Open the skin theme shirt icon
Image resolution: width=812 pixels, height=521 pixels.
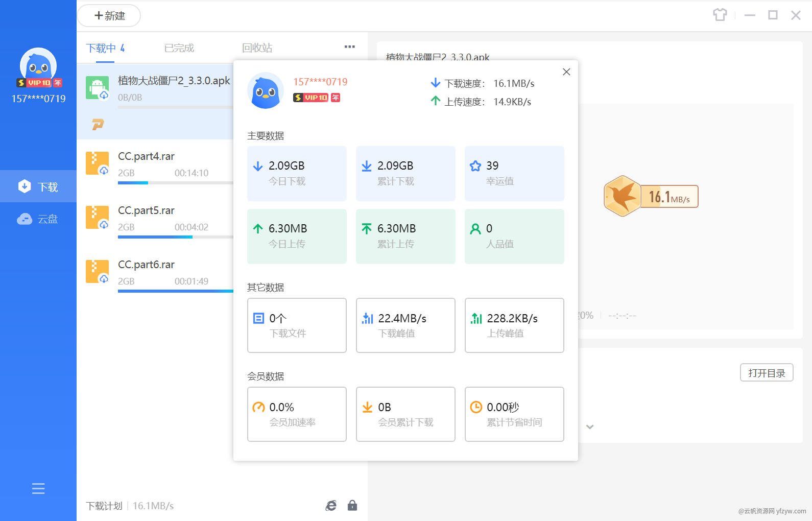pyautogui.click(x=720, y=15)
